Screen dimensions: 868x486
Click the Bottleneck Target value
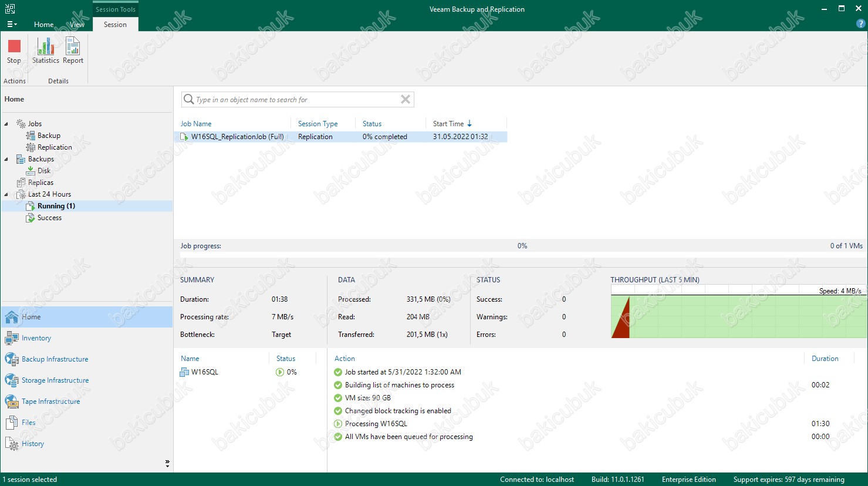click(x=281, y=335)
